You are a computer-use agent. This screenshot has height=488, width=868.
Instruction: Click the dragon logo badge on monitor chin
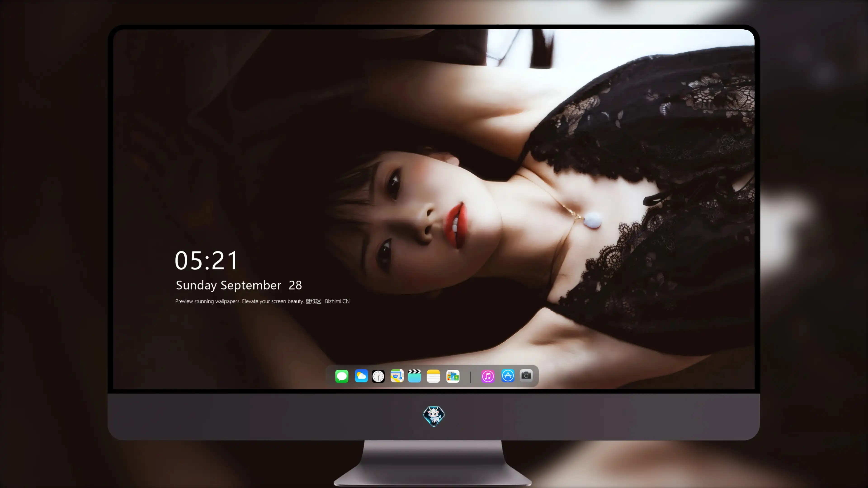[434, 416]
